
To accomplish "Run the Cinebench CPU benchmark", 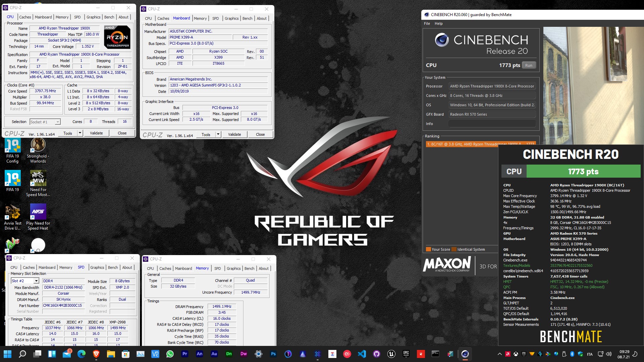I will [x=529, y=65].
